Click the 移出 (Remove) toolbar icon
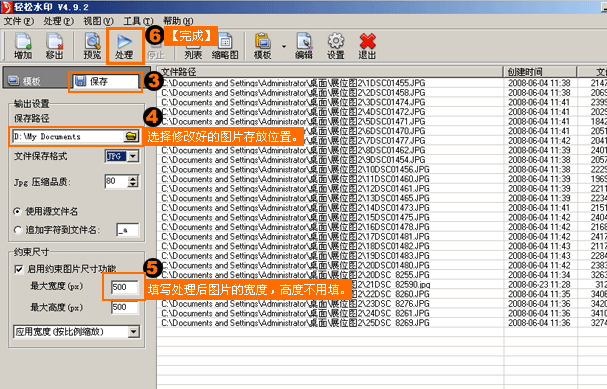Screen dimensions: 607x389 point(54,46)
